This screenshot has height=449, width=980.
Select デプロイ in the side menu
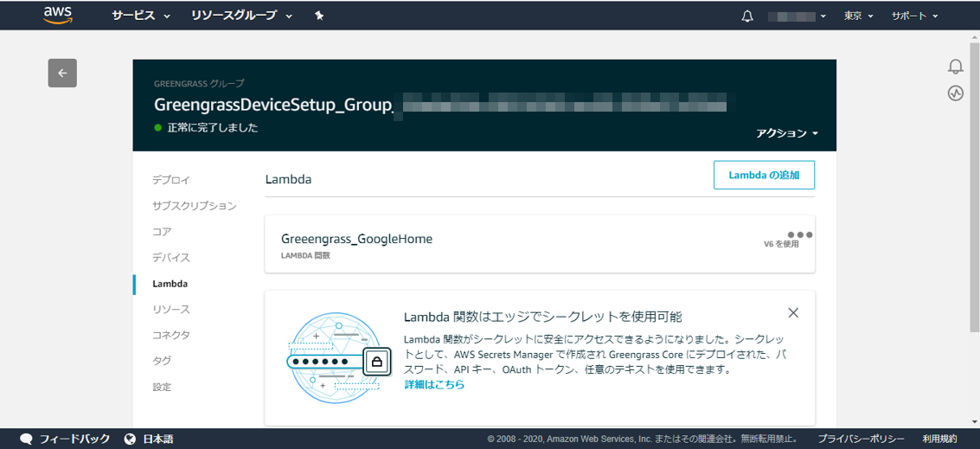coord(171,180)
